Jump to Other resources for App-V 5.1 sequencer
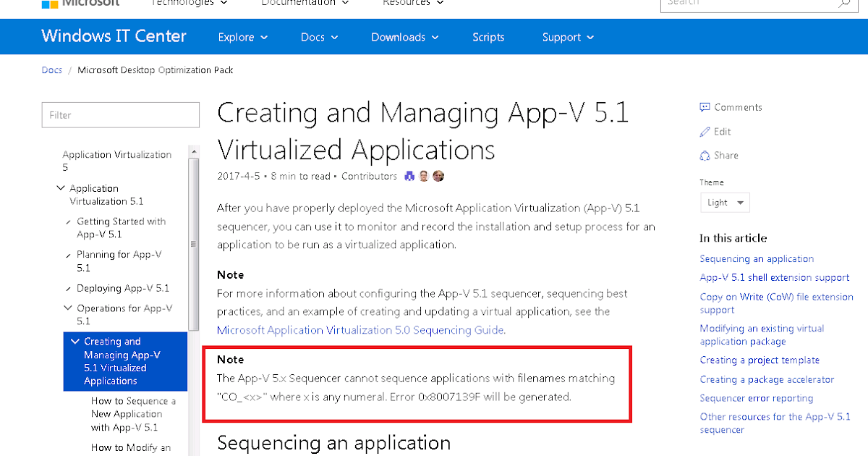868x456 pixels. click(775, 423)
